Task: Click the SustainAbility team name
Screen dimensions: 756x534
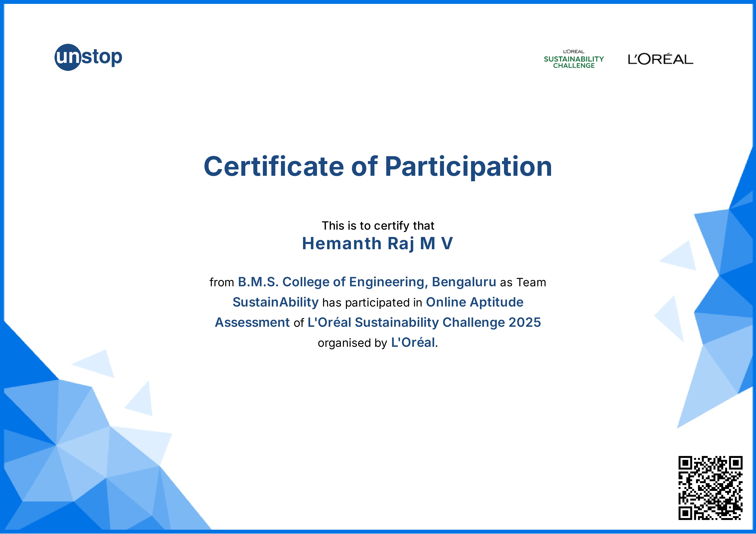Action: [276, 302]
